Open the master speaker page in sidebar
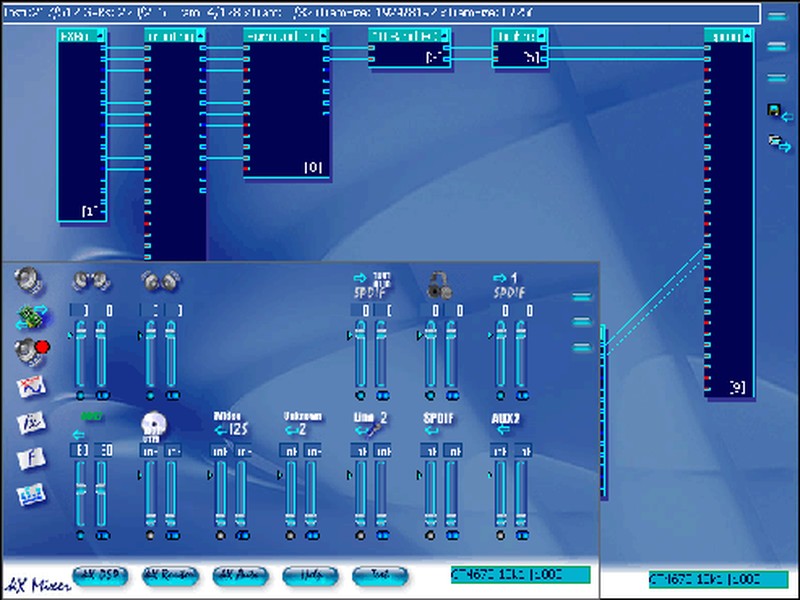Screen dimensions: 800x600 click(30, 279)
